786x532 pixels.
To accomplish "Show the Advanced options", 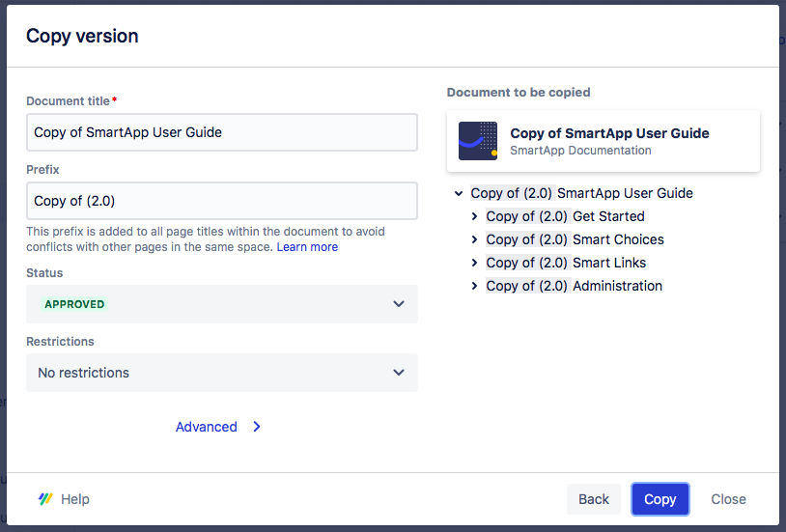I will click(207, 427).
